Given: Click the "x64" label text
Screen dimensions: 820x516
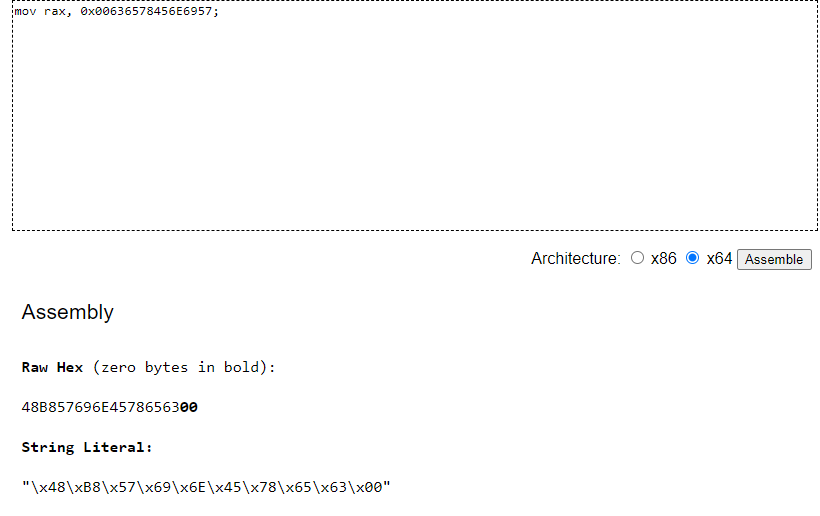Looking at the screenshot, I should click(719, 258).
